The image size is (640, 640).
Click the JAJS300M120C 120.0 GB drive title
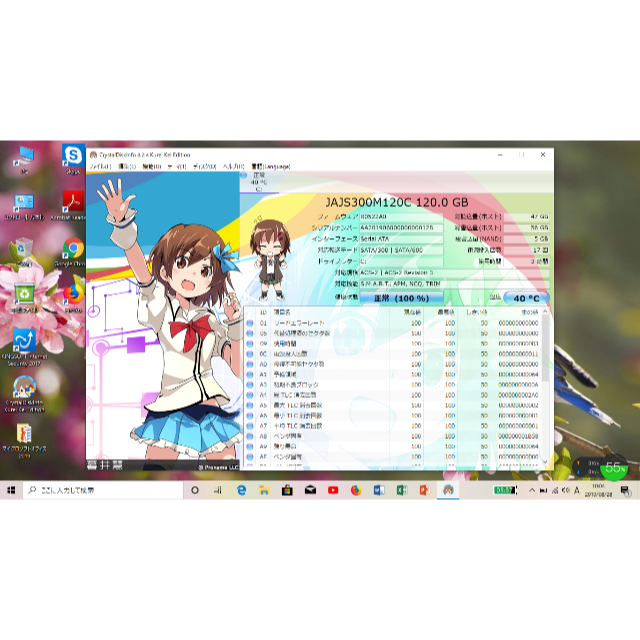tap(397, 202)
